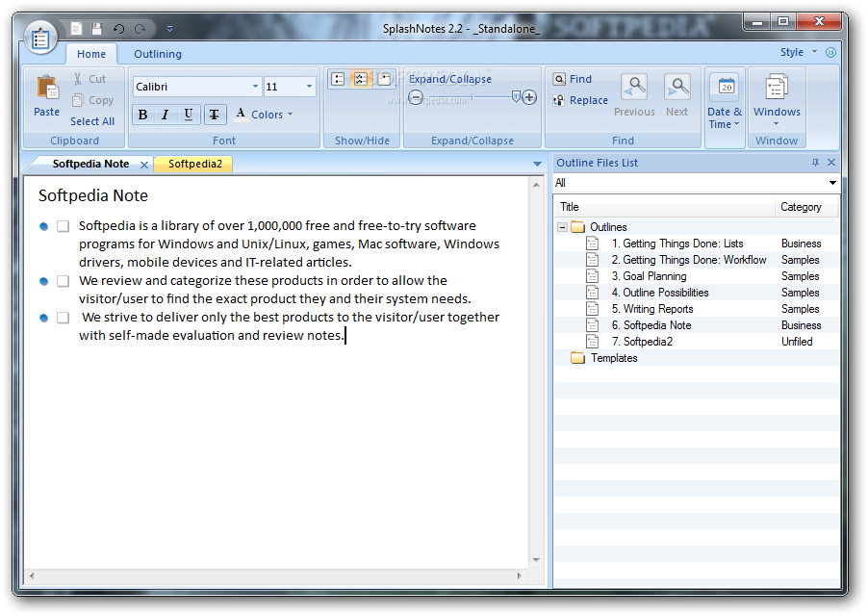Click the vertical scrollbar down arrow

coord(536,560)
